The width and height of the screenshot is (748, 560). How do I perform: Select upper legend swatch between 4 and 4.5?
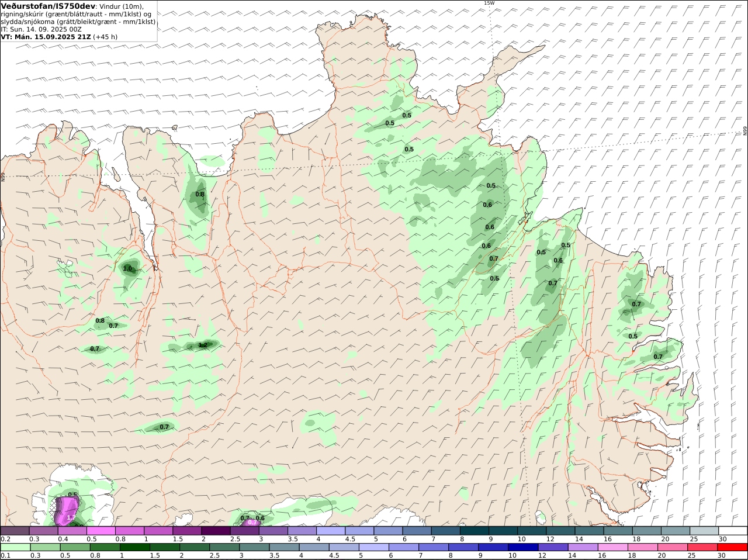pos(331,531)
